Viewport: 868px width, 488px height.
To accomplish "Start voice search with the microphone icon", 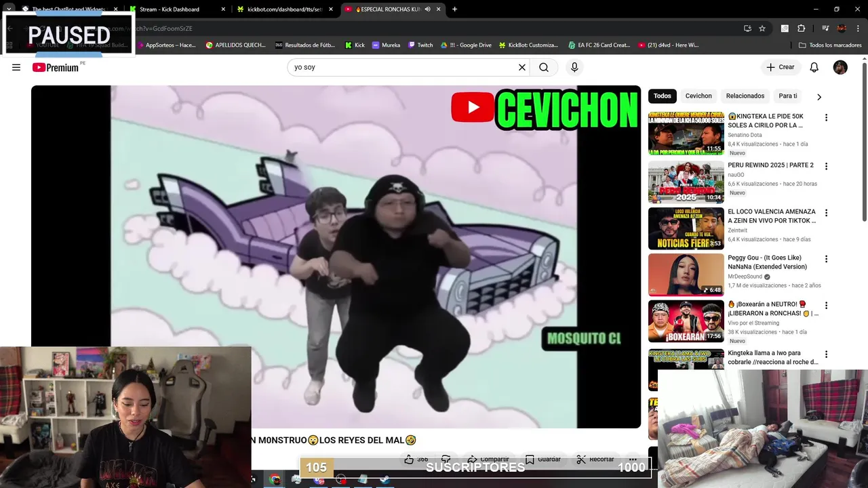I will pos(574,67).
